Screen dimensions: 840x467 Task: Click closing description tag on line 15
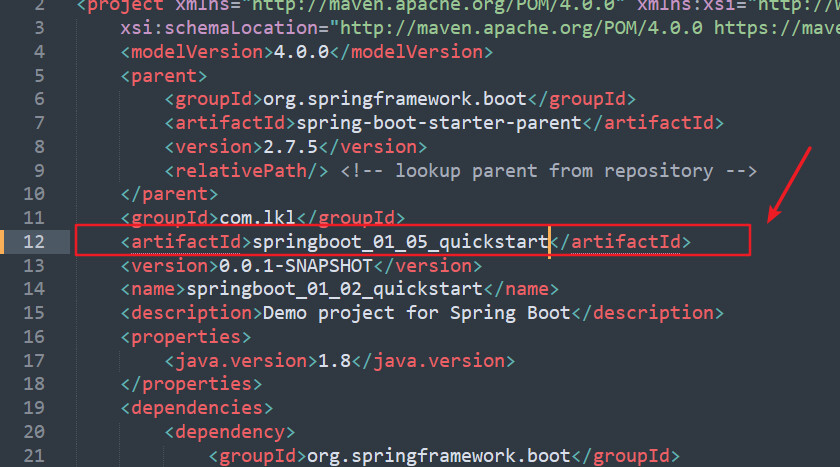pyautogui.click(x=648, y=313)
